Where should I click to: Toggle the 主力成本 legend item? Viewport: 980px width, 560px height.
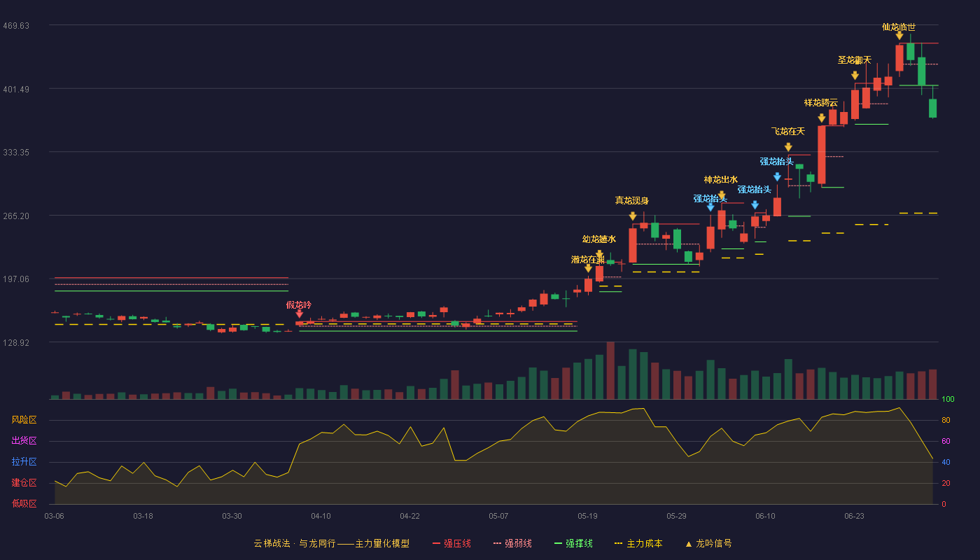638,543
